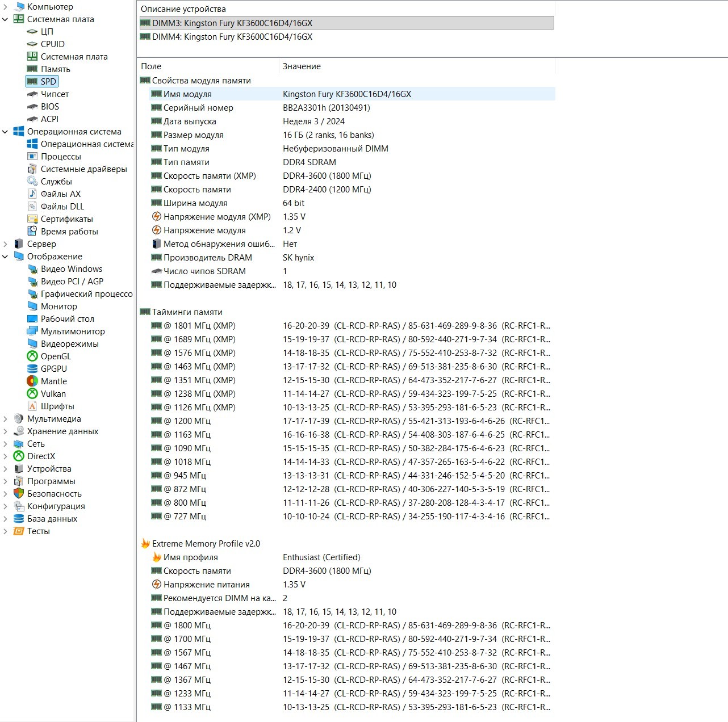The height and width of the screenshot is (722, 728).
Task: Click the Безопасность shield icon
Action: click(19, 493)
